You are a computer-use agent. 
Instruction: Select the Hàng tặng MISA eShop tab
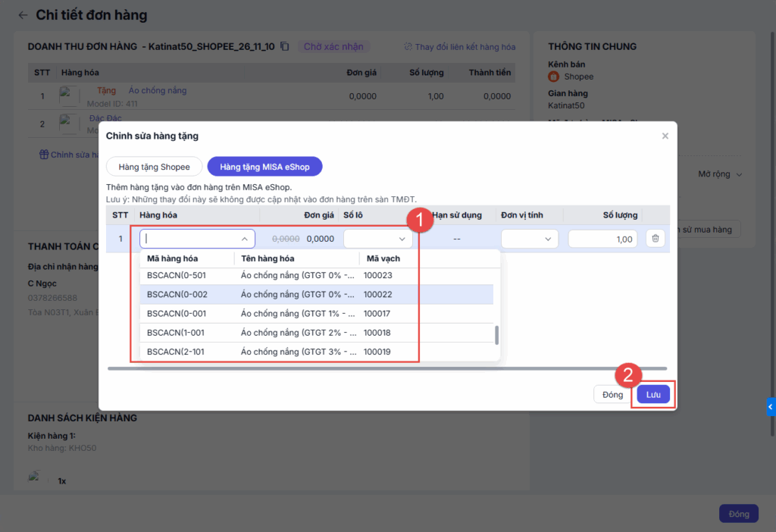264,167
